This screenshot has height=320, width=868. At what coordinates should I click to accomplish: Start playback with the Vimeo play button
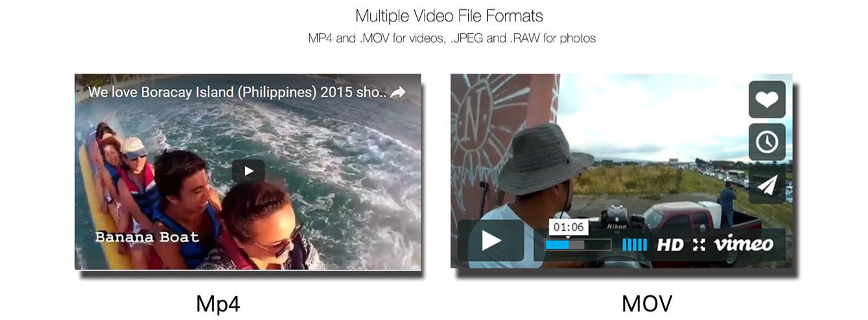point(491,241)
